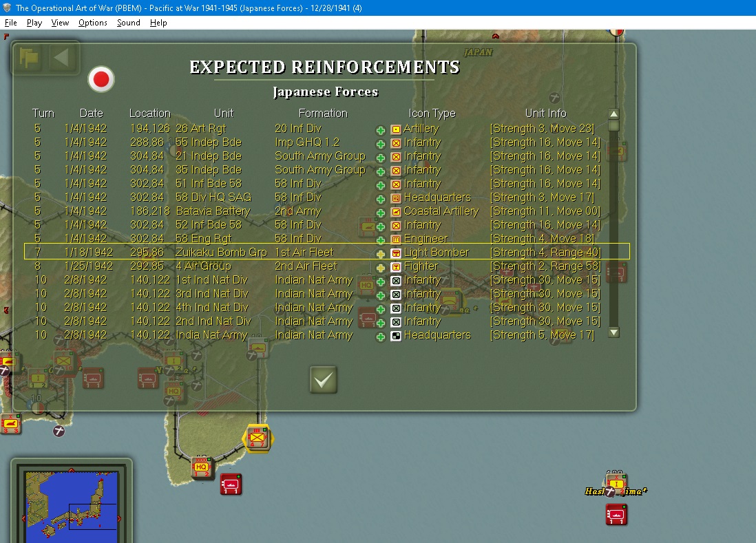Click the Coastal Artillery icon for Batavia Battery
Image resolution: width=756 pixels, height=543 pixels.
coord(396,212)
